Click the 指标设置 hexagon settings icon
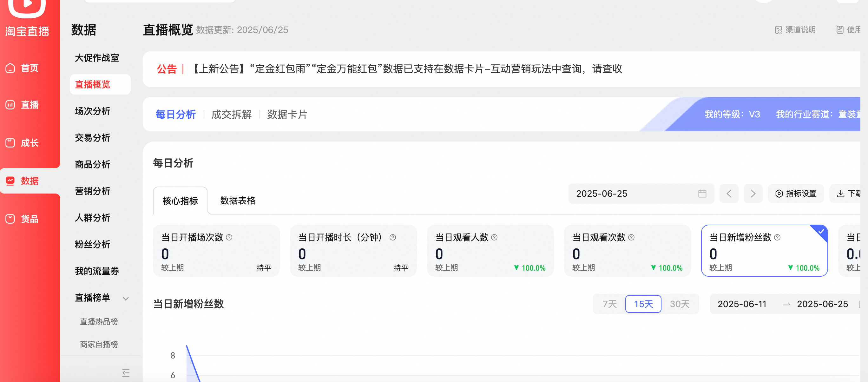The height and width of the screenshot is (382, 868). [779, 194]
